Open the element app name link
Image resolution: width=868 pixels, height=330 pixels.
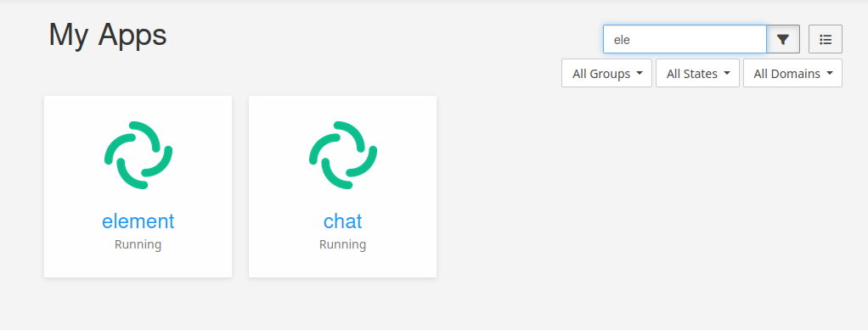click(x=138, y=221)
